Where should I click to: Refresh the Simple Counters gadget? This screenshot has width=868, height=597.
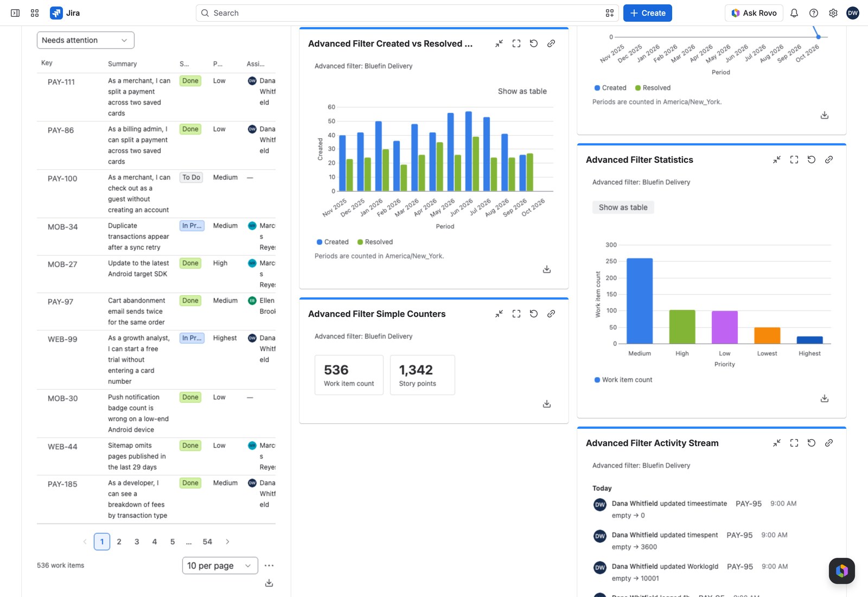[534, 314]
